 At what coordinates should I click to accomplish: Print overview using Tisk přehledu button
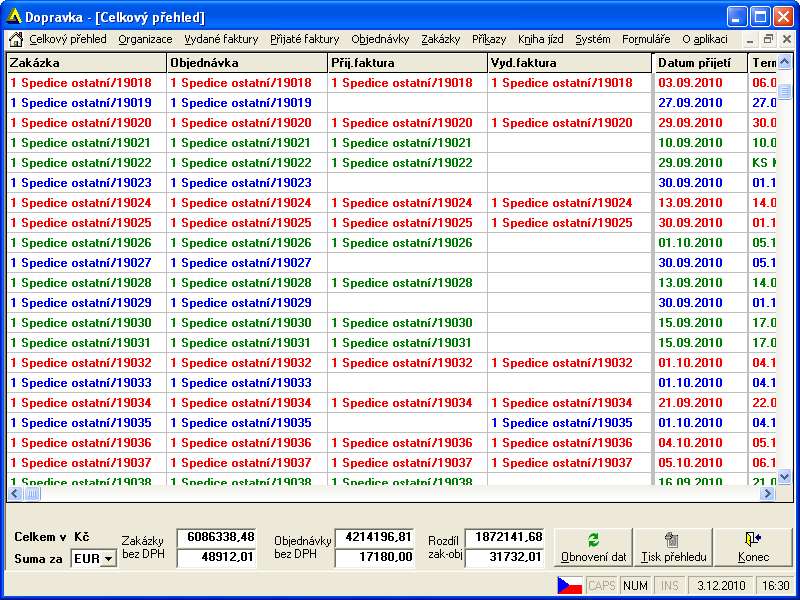[673, 547]
